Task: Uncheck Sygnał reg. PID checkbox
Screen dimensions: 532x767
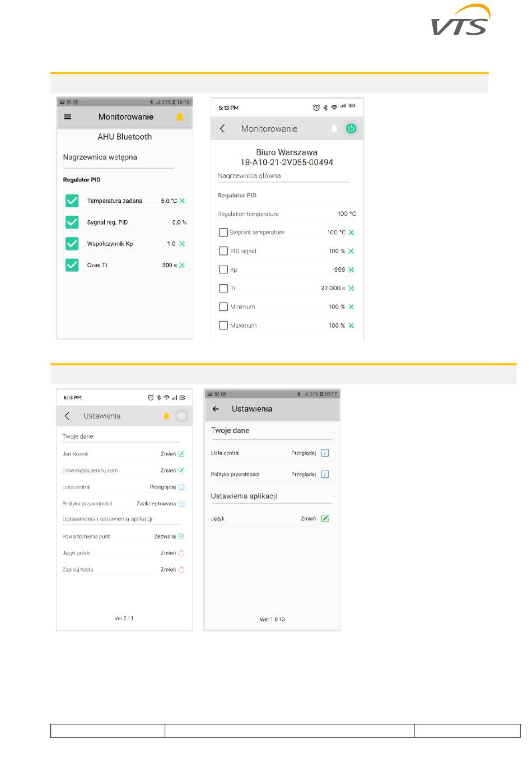Action: click(x=72, y=222)
